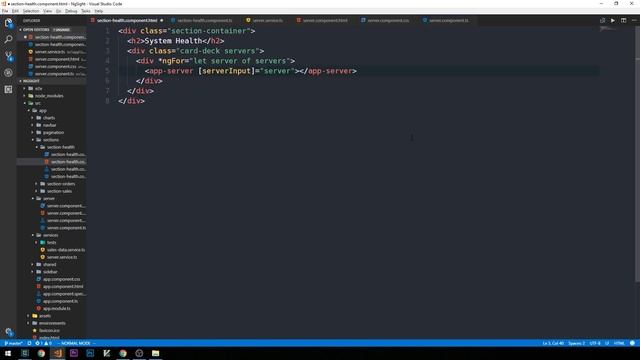
Task: Click the Spaces: 2 indentation indicator
Action: [576, 343]
